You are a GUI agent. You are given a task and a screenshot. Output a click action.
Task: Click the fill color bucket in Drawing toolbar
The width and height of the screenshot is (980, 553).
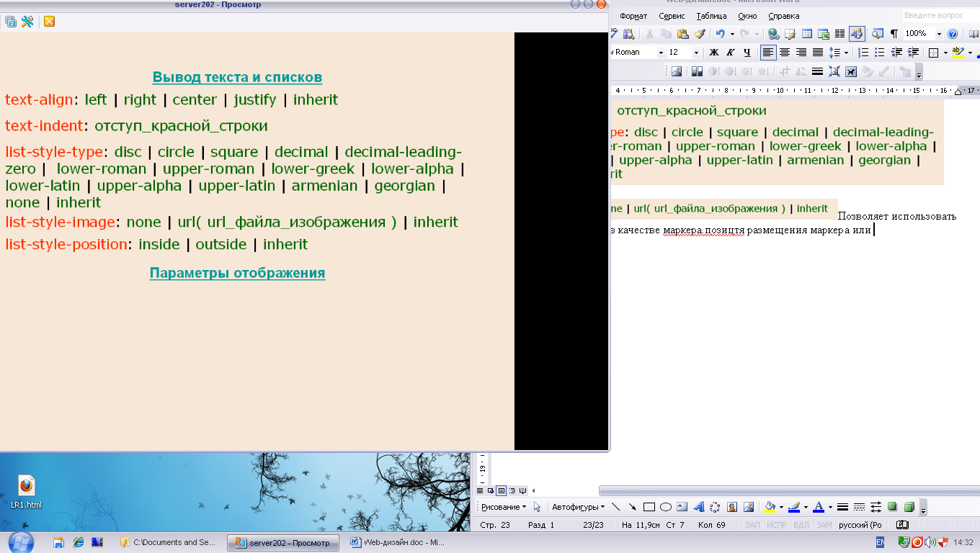click(x=770, y=507)
